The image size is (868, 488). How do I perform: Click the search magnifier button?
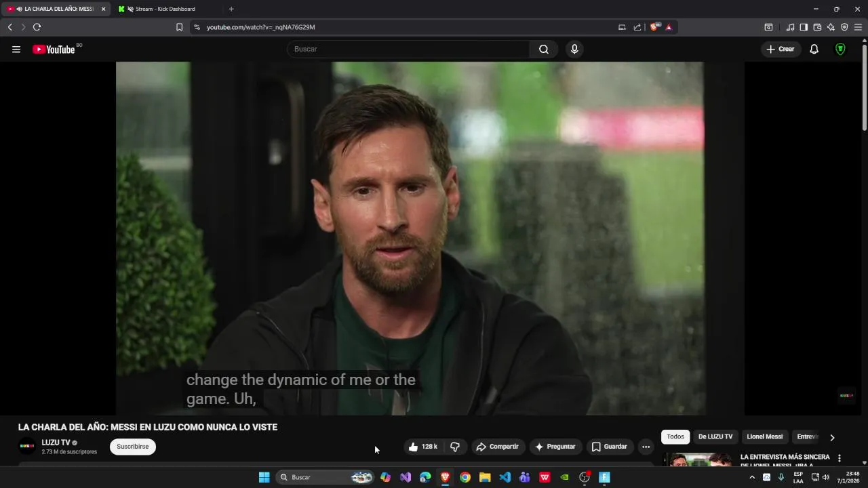coord(544,49)
